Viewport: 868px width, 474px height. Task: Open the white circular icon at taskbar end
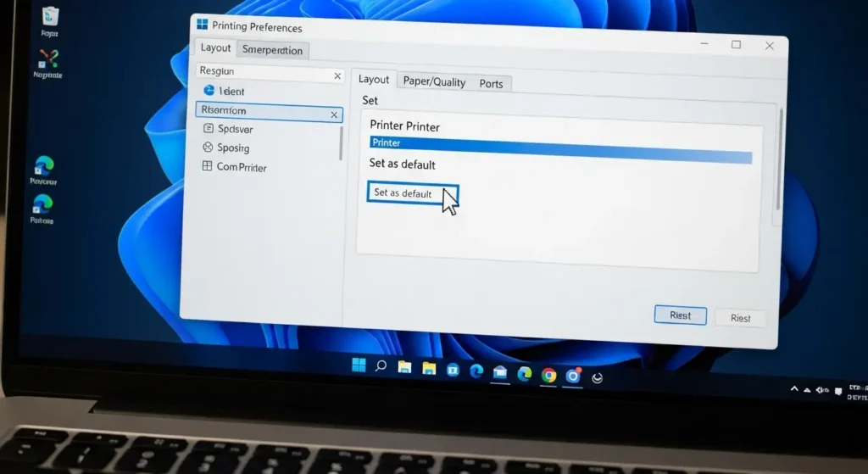598,378
